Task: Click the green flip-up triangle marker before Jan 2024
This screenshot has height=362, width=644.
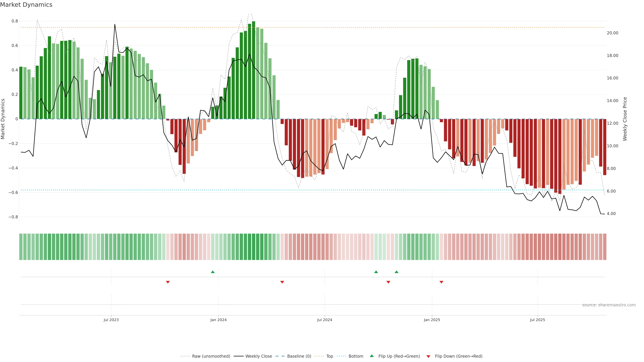Action: pos(213,272)
